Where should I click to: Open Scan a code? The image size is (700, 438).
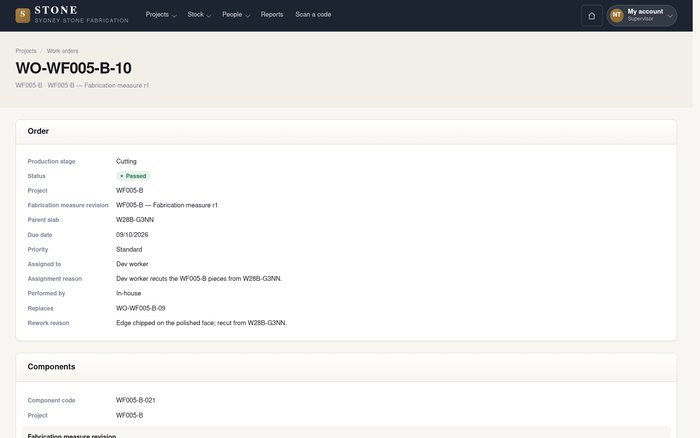tap(313, 15)
